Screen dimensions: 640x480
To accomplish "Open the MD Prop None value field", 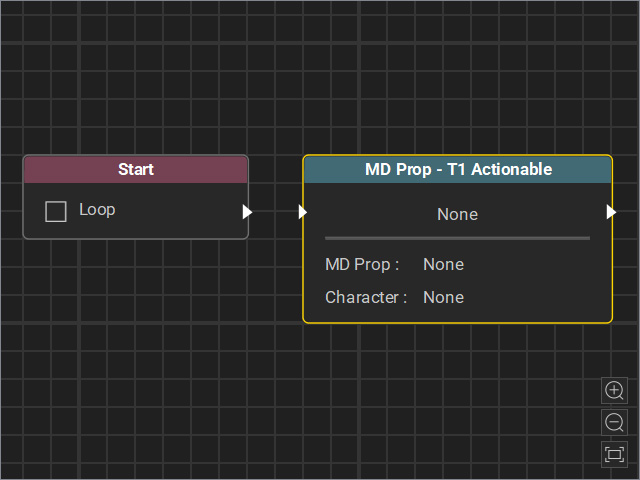I will pyautogui.click(x=443, y=264).
